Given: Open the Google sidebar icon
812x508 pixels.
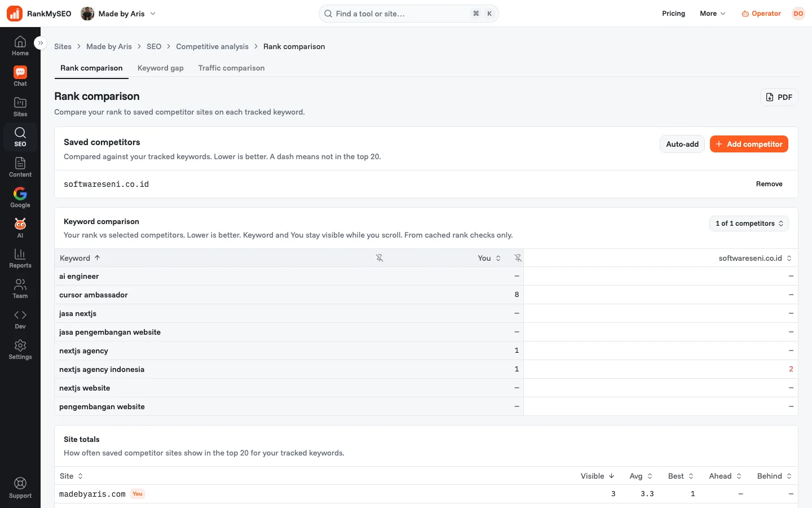Looking at the screenshot, I should (20, 198).
